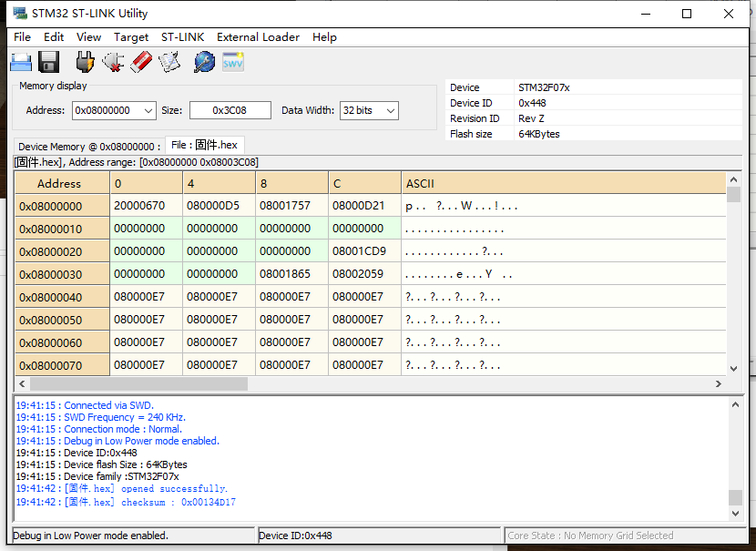Open the MCU core globe icon
756x551 pixels.
tap(205, 62)
